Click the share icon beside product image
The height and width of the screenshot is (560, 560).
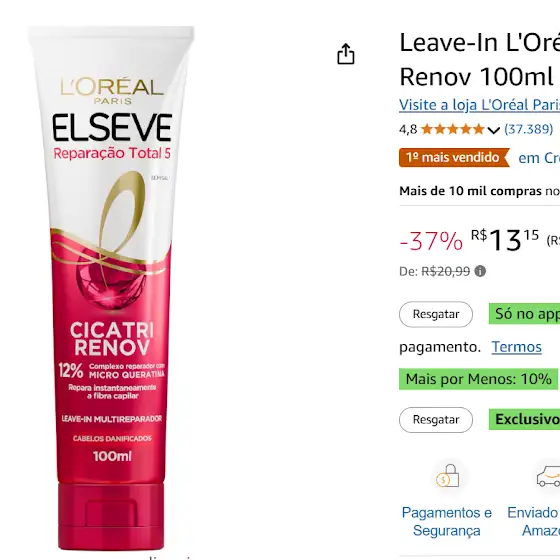tap(346, 54)
